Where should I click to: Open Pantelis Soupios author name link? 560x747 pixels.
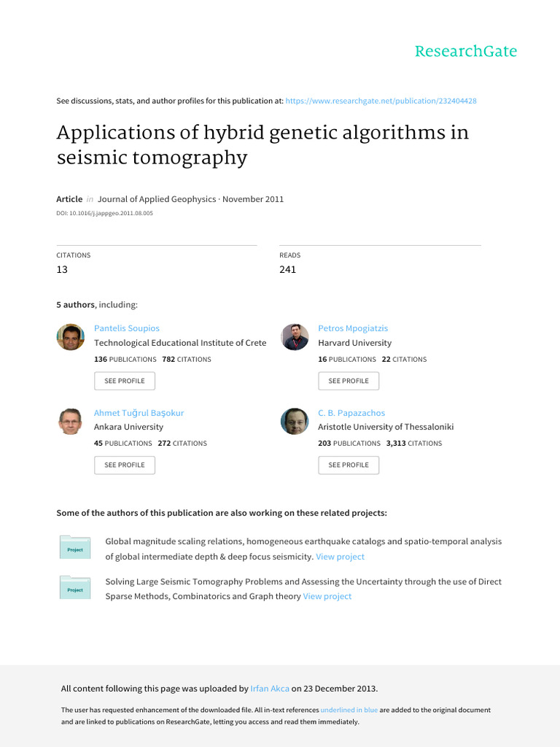click(127, 328)
